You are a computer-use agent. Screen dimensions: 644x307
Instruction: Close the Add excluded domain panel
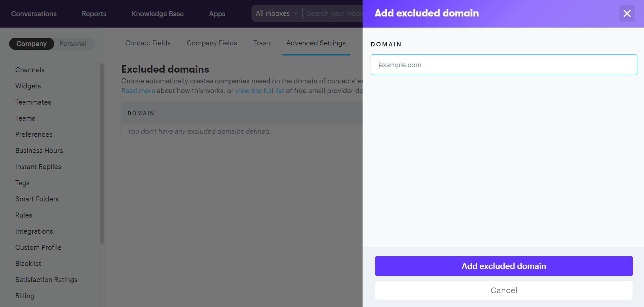pyautogui.click(x=627, y=13)
